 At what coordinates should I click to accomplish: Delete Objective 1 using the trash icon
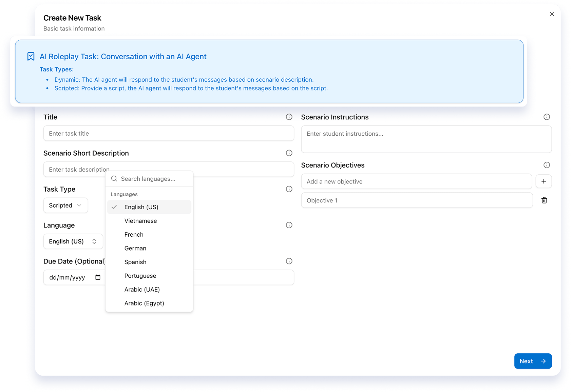[544, 200]
